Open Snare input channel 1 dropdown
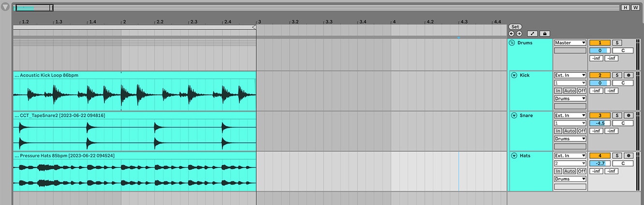Screen dimensions: 644x205 pos(571,123)
